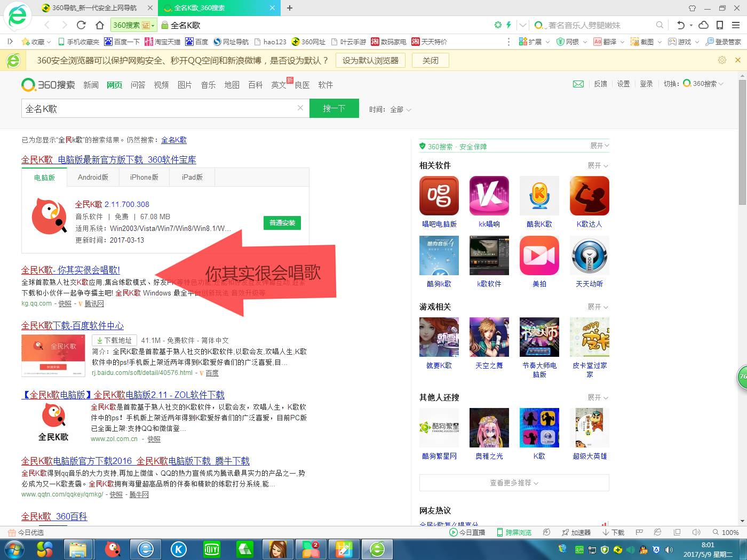Open kk唱响 app icon

(489, 196)
